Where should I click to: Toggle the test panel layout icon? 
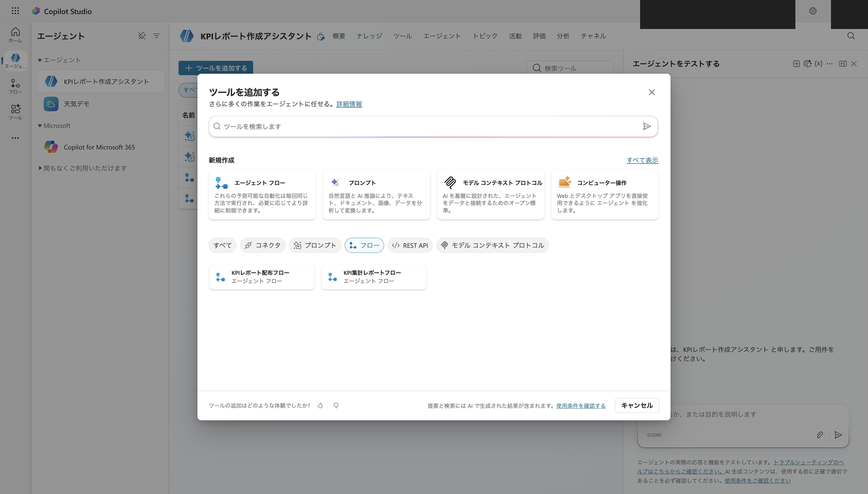pos(843,63)
